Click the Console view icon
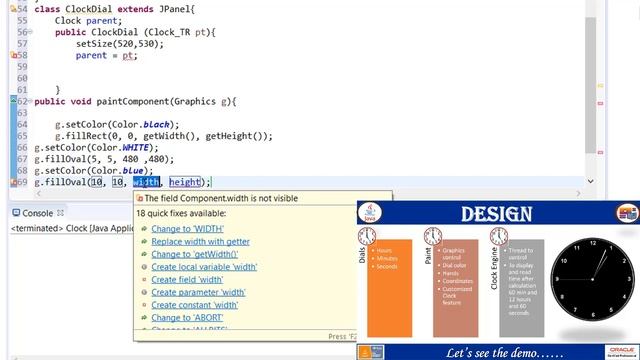Image resolution: width=640 pixels, height=360 pixels. (16, 213)
